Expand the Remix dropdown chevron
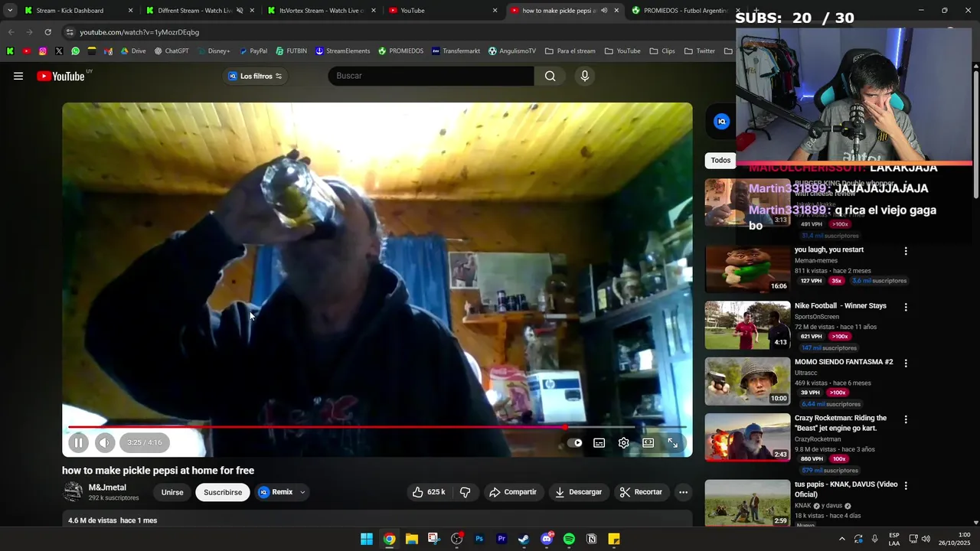 pyautogui.click(x=302, y=492)
